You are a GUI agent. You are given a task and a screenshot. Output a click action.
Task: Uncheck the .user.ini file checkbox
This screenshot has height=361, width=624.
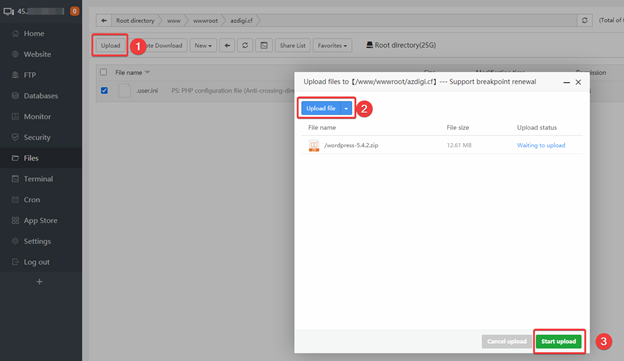[x=104, y=91]
